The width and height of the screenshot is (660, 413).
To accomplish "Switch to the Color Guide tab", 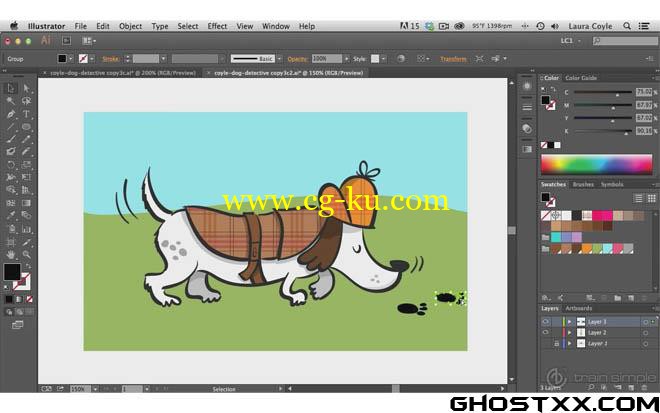I will coord(581,78).
